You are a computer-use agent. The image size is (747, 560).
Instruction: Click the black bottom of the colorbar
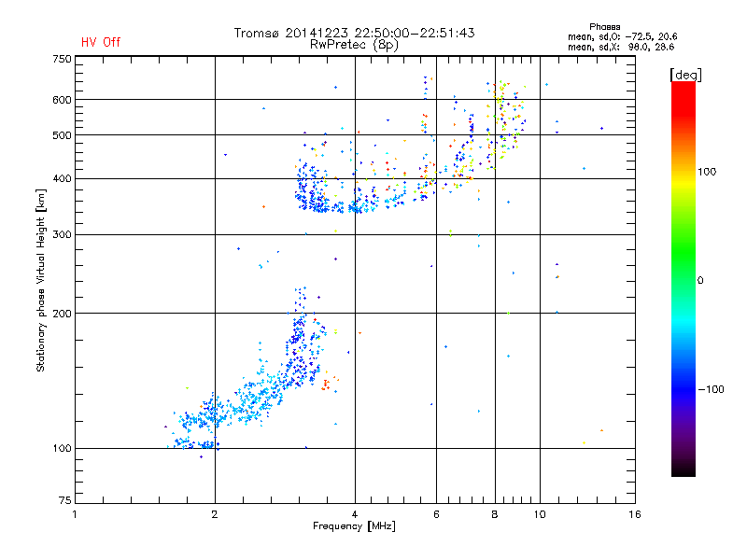[684, 469]
